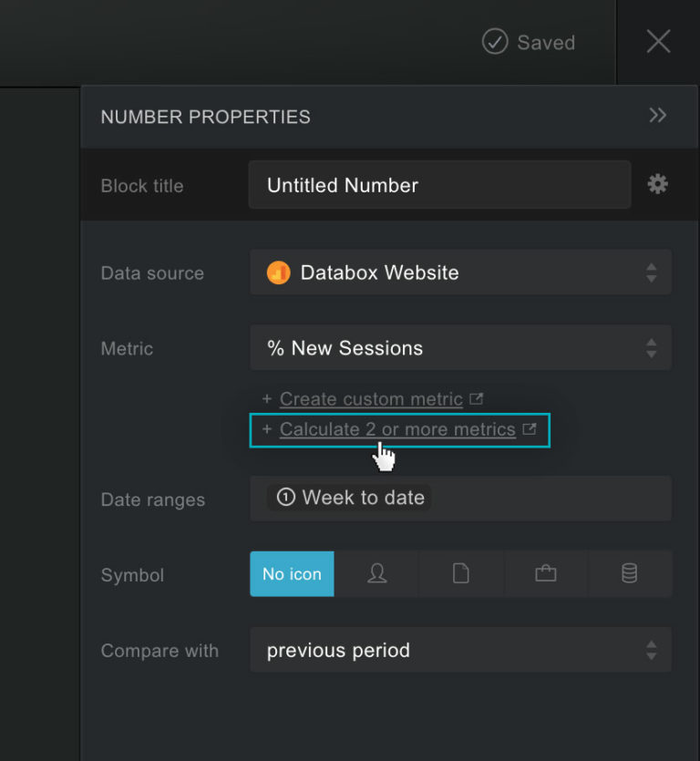
Task: Collapse the Number Properties panel
Action: pos(658,116)
